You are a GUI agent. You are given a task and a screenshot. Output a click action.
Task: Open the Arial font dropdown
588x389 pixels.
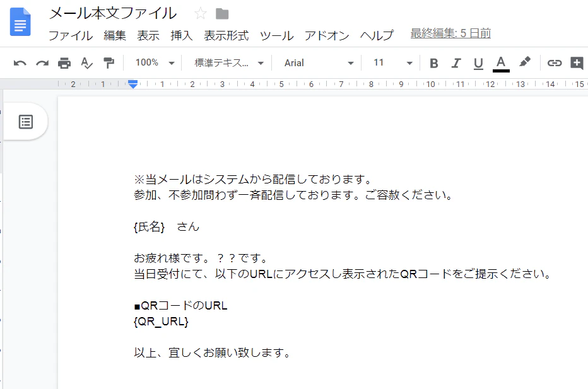click(x=319, y=62)
